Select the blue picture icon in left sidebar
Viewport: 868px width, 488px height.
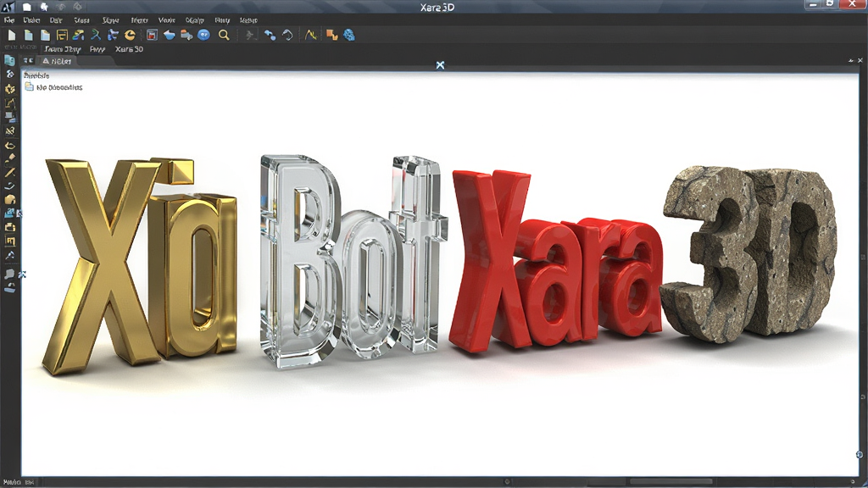pyautogui.click(x=10, y=213)
